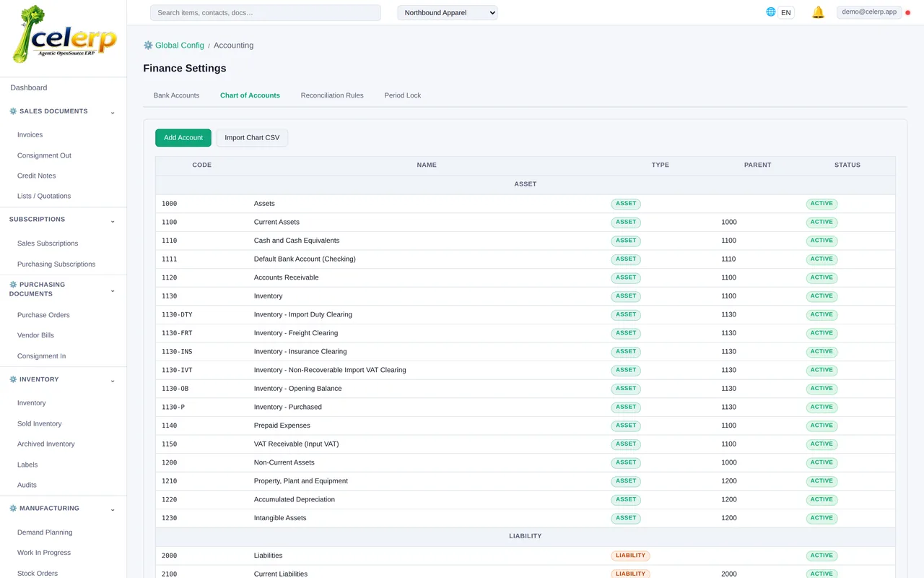Click the gear icon beside Global Config
Viewport: 924px width, 578px height.
[148, 45]
